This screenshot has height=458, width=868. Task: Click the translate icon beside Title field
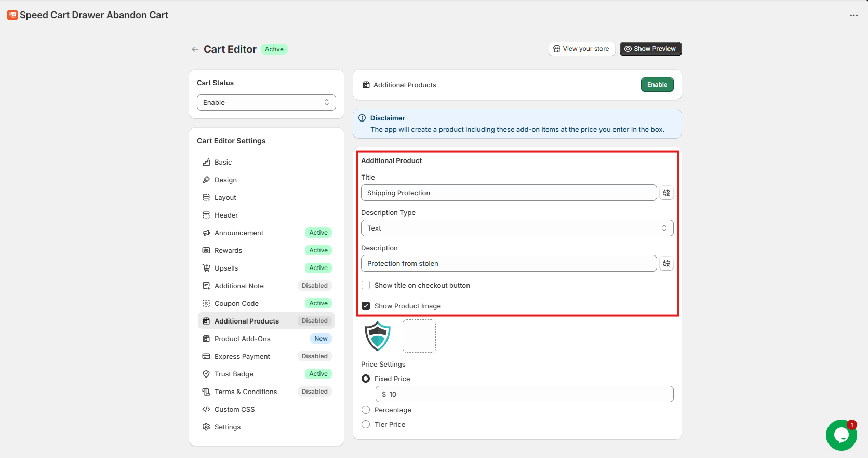tap(666, 193)
